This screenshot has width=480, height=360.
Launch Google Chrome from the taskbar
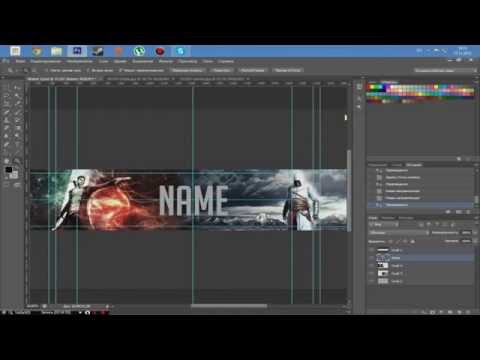(37, 51)
